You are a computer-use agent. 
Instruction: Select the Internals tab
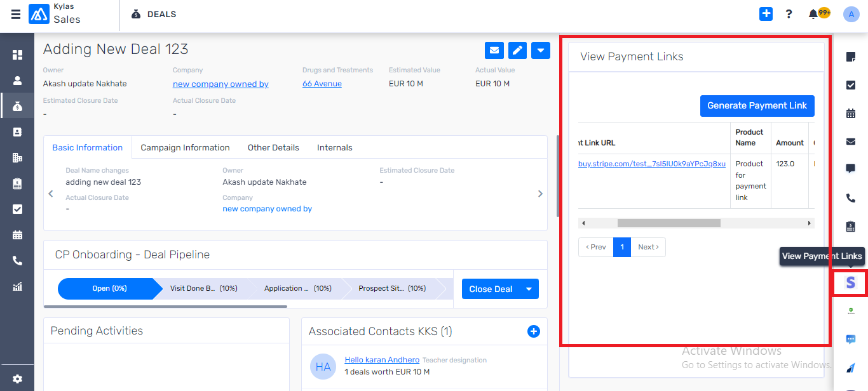point(335,147)
